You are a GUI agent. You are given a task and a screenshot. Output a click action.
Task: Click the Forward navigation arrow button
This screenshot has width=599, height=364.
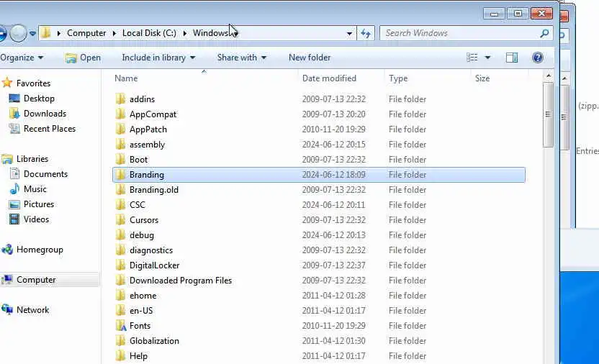[17, 34]
